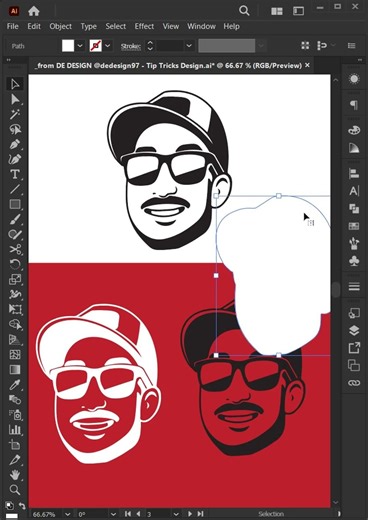Go to next artboard button

point(189,514)
